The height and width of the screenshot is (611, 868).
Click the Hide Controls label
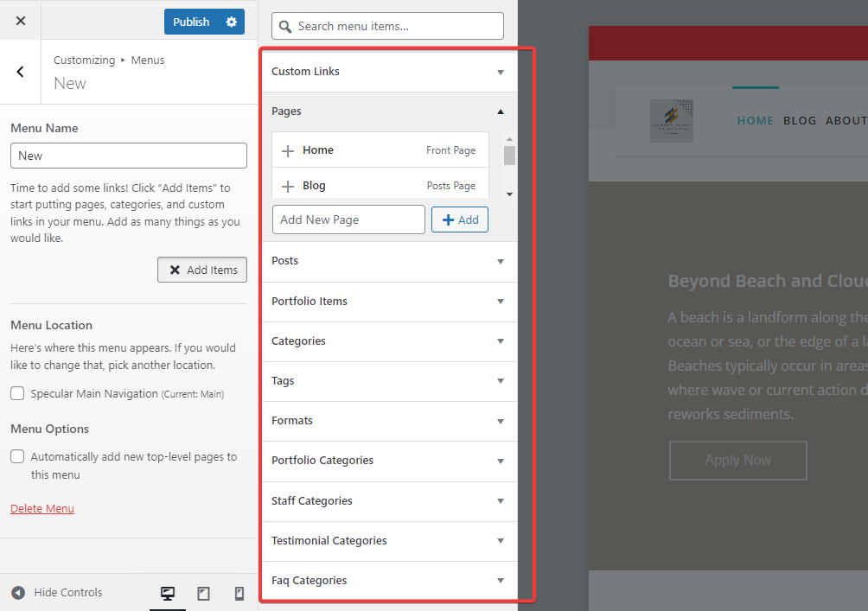(x=68, y=593)
